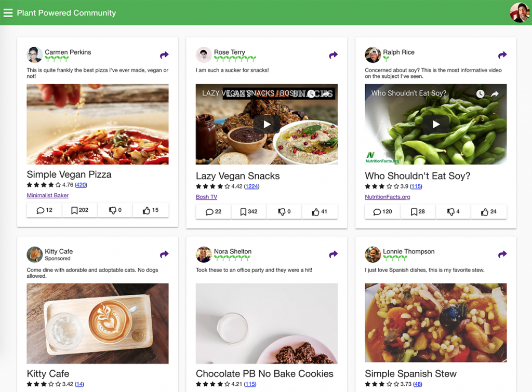
Task: Dislike the Simple Vegan Pizza post
Action: [x=115, y=210]
